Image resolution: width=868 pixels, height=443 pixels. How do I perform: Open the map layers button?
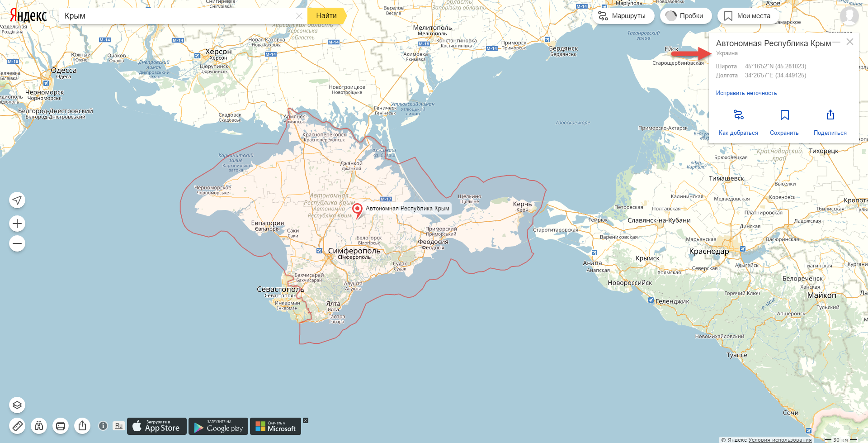pos(17,405)
